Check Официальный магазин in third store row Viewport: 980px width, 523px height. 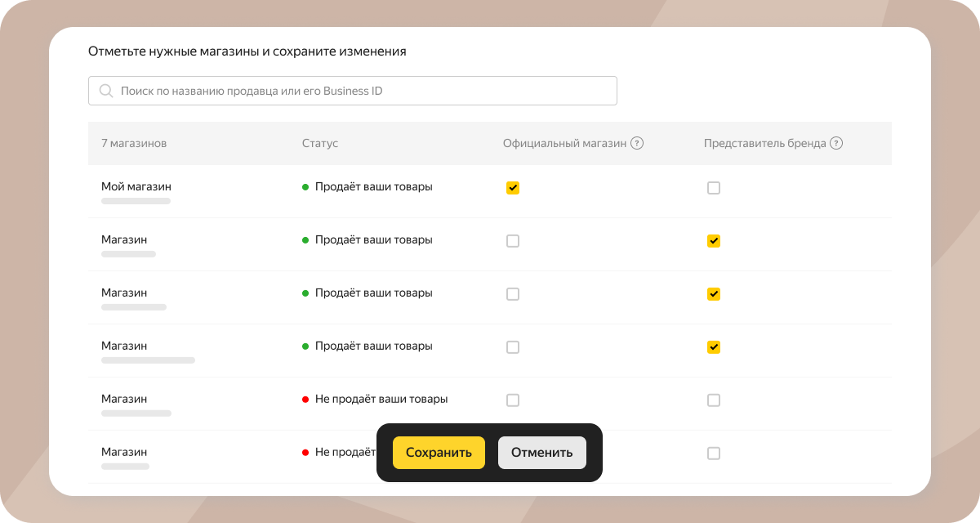click(513, 294)
